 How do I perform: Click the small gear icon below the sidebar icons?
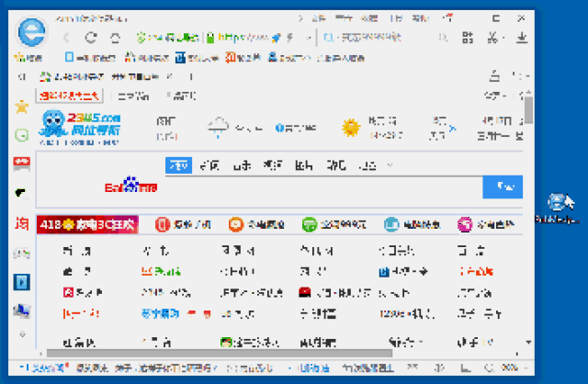pyautogui.click(x=22, y=333)
